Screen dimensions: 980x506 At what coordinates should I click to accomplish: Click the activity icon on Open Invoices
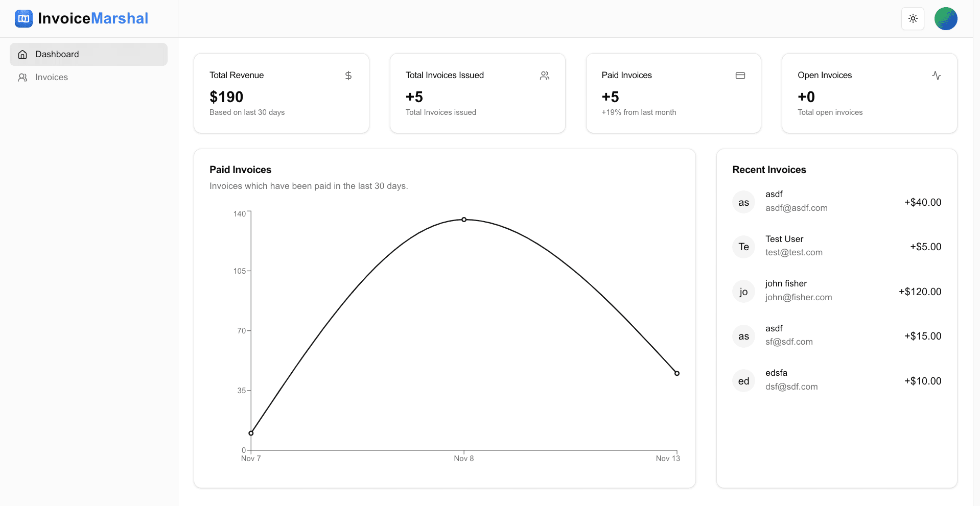click(x=936, y=76)
